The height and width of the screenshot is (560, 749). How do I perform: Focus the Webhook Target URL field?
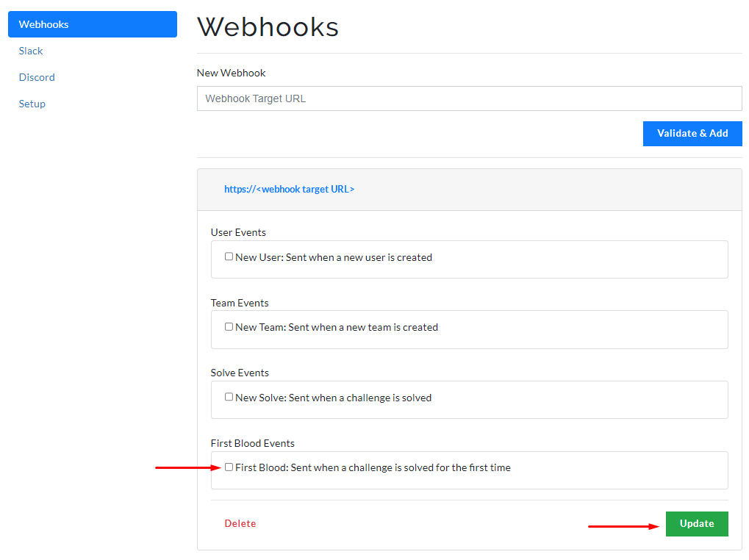(469, 98)
